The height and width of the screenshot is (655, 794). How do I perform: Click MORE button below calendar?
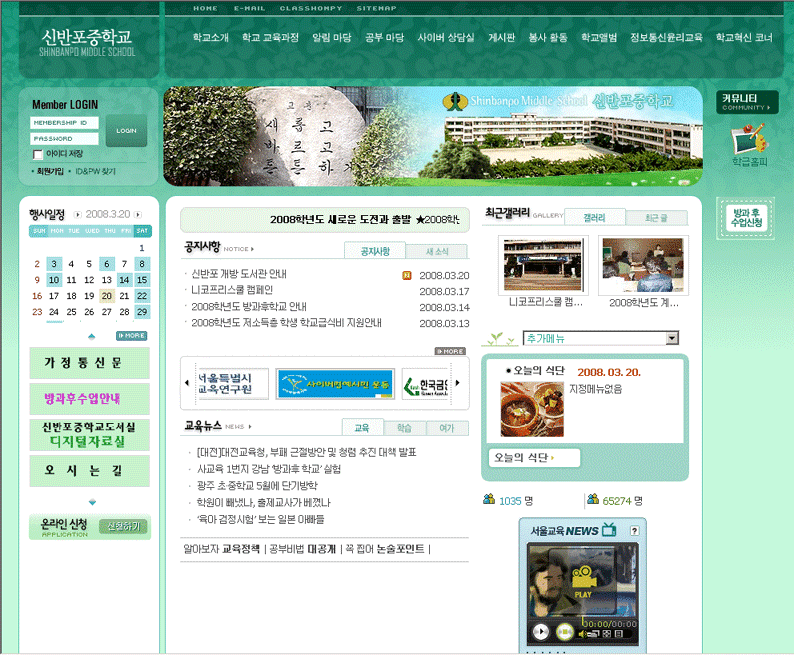(x=131, y=336)
